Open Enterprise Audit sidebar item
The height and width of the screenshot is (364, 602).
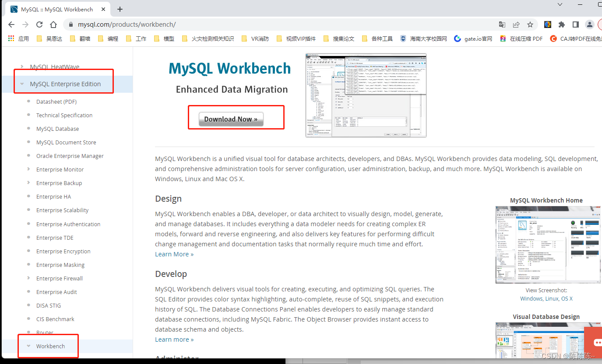tap(56, 292)
